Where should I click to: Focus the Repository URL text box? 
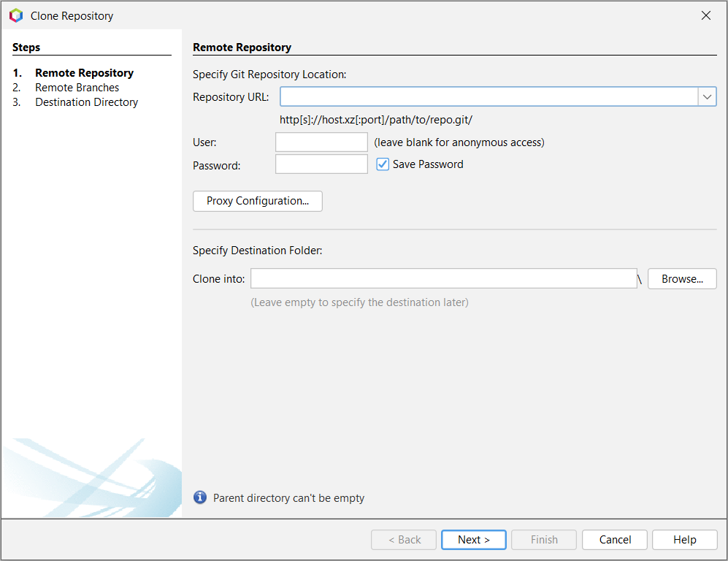tap(489, 96)
